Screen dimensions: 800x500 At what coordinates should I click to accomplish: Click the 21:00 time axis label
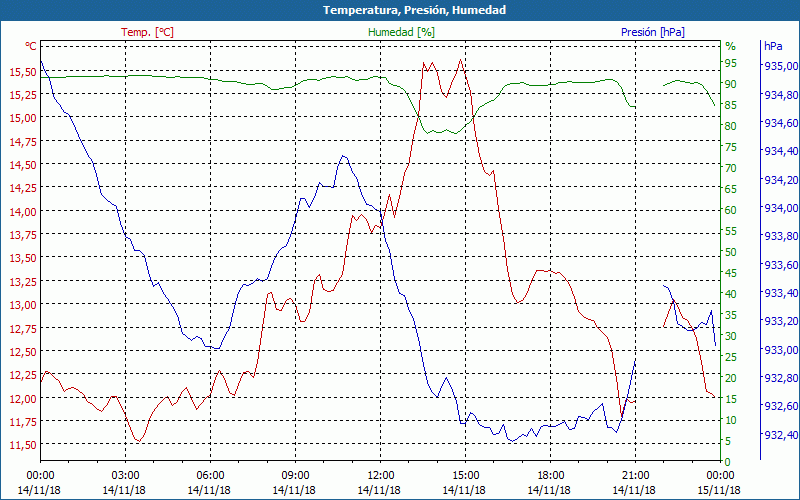(636, 476)
